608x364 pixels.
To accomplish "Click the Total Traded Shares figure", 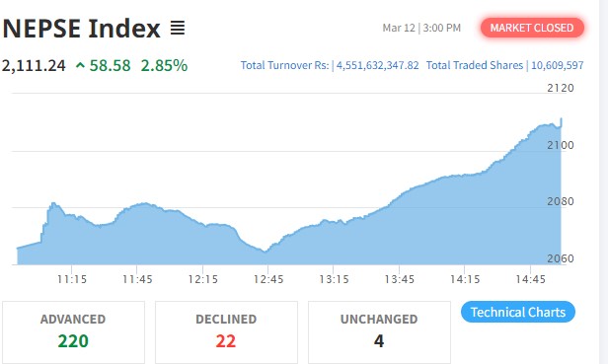I will pyautogui.click(x=558, y=65).
